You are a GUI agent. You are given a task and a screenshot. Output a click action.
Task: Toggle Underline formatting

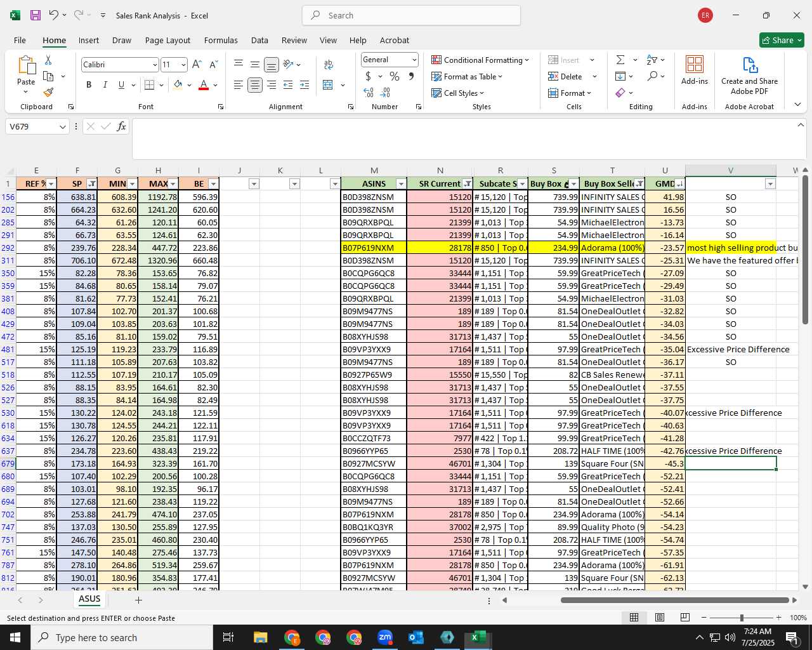click(x=121, y=85)
